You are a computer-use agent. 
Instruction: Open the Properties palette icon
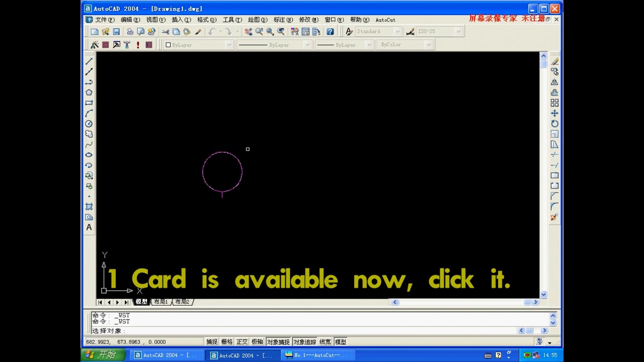click(x=295, y=32)
